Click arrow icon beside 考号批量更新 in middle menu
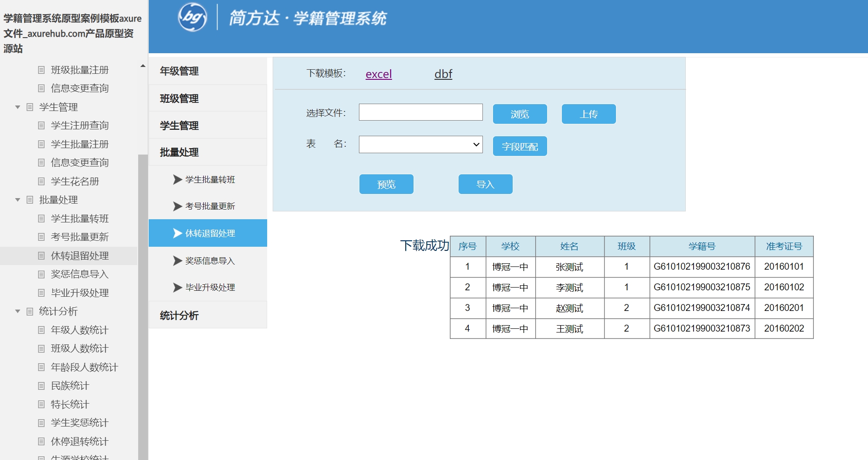Viewport: 868px width, 460px height. coord(177,206)
